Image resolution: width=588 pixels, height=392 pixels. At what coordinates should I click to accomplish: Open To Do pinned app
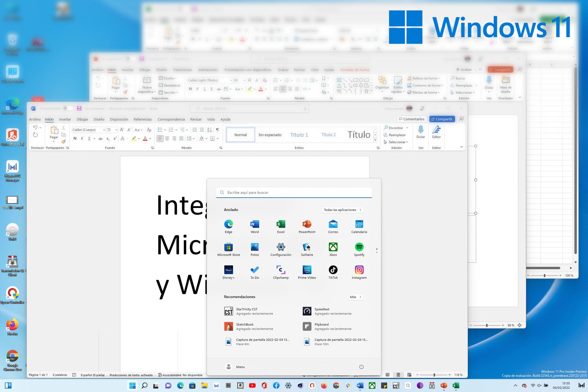pyautogui.click(x=255, y=272)
